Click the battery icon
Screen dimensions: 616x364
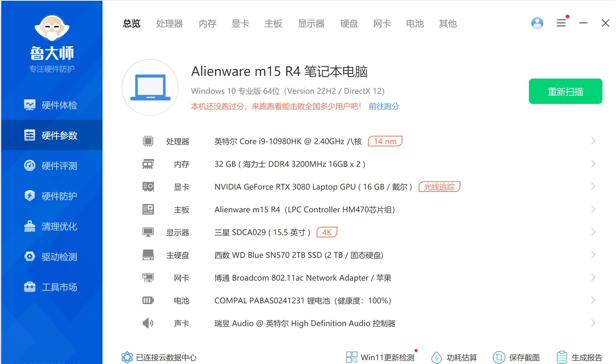click(148, 300)
